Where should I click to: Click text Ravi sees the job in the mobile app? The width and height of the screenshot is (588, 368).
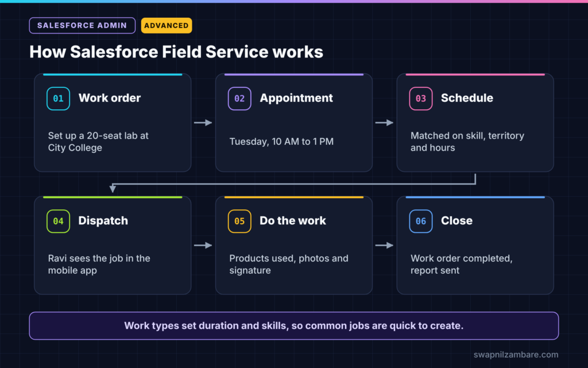click(x=99, y=264)
